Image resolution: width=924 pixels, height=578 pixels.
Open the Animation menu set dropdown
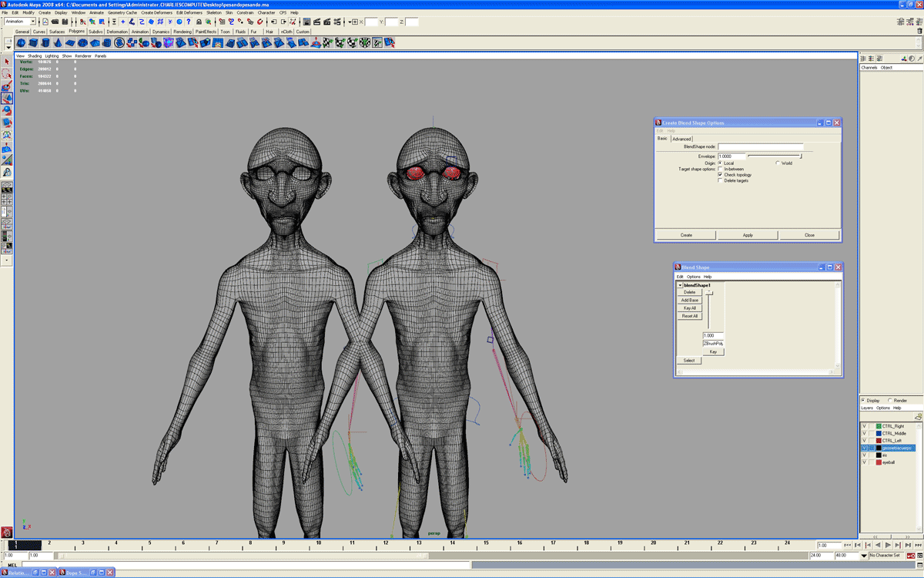coord(33,22)
